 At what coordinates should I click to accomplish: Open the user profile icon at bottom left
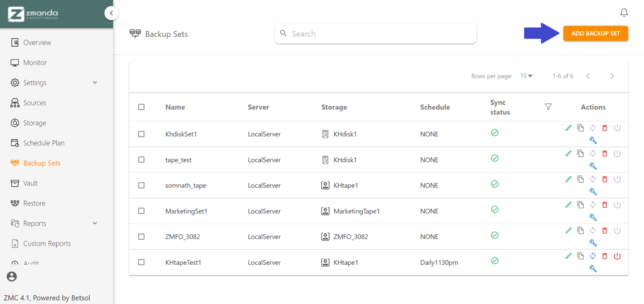pos(11,276)
